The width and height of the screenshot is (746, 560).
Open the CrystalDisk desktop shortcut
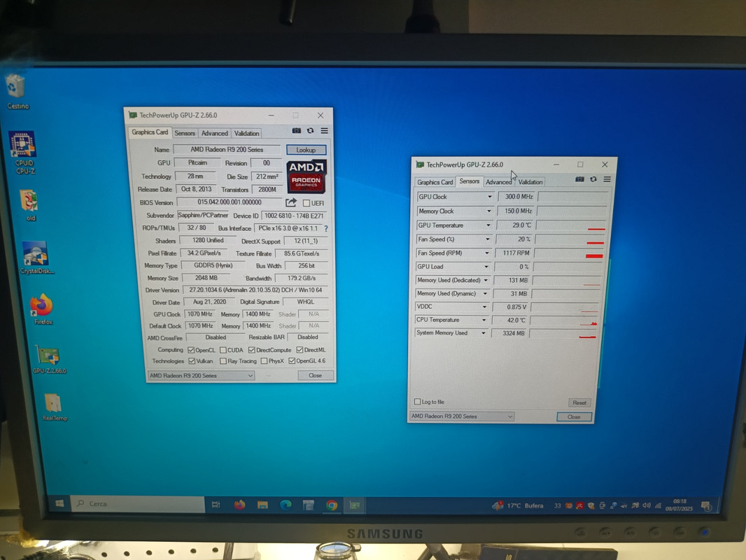(x=36, y=258)
